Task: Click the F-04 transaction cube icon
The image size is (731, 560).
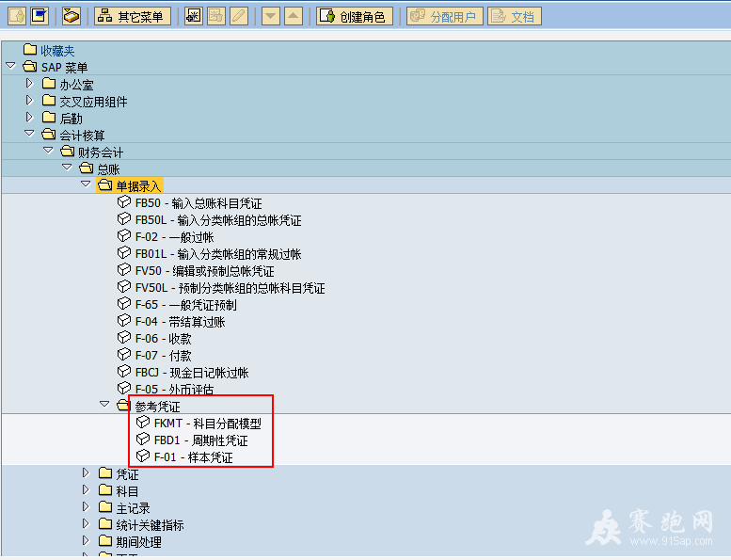Action: 124,320
